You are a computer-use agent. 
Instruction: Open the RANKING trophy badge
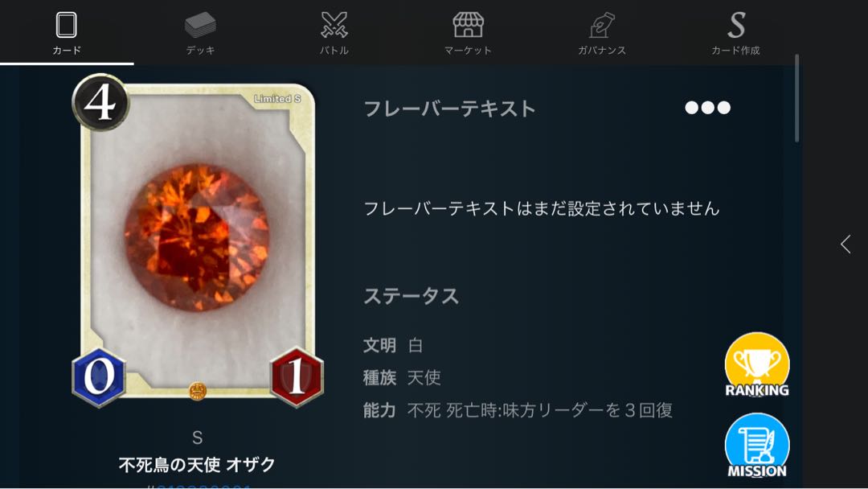point(757,365)
